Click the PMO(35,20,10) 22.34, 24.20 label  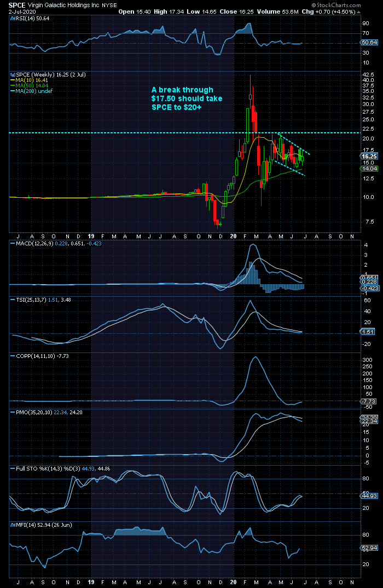(x=47, y=412)
